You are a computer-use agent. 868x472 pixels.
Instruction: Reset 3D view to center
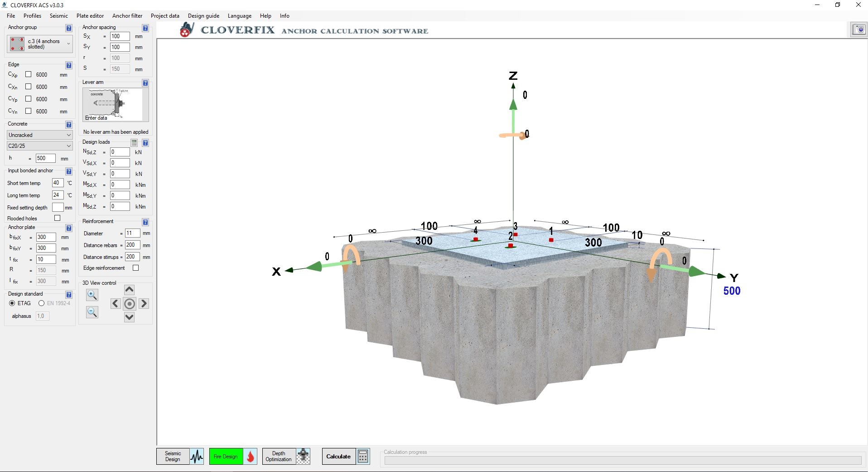coord(130,304)
